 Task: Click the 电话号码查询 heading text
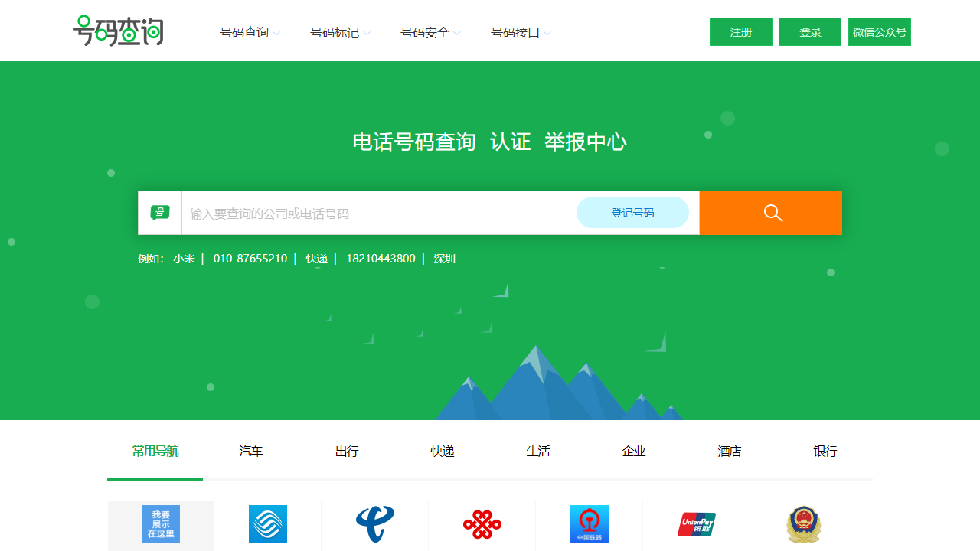tap(414, 142)
